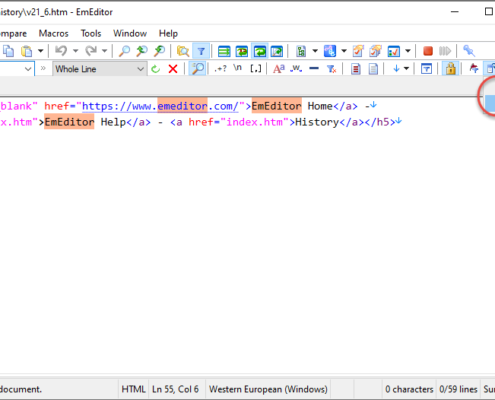
Task: Click the Wrap by Page icon
Action: [x=277, y=51]
